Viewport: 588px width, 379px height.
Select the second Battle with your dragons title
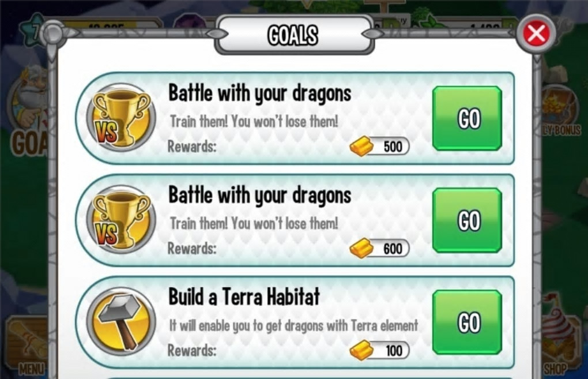click(260, 195)
